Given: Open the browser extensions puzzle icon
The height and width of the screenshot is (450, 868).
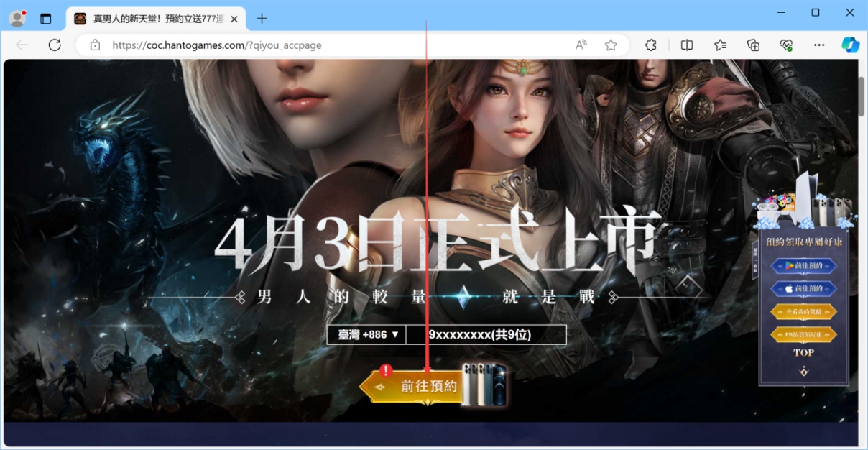Looking at the screenshot, I should (650, 45).
